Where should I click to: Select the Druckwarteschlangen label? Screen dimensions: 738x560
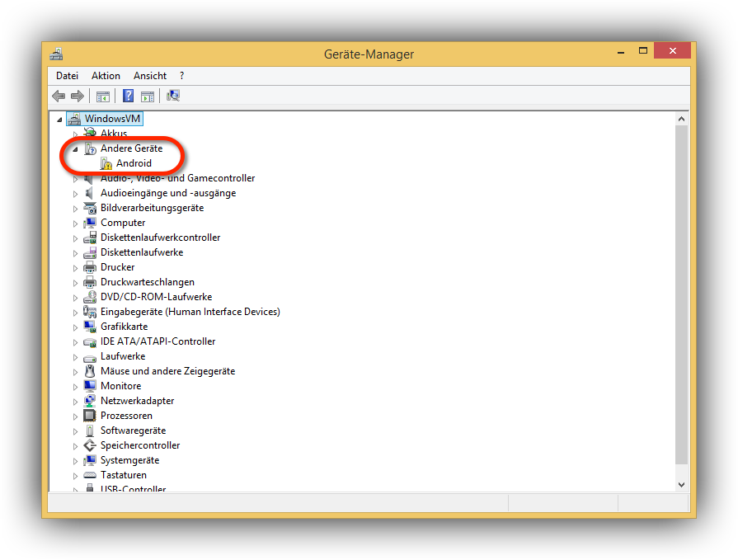click(148, 282)
